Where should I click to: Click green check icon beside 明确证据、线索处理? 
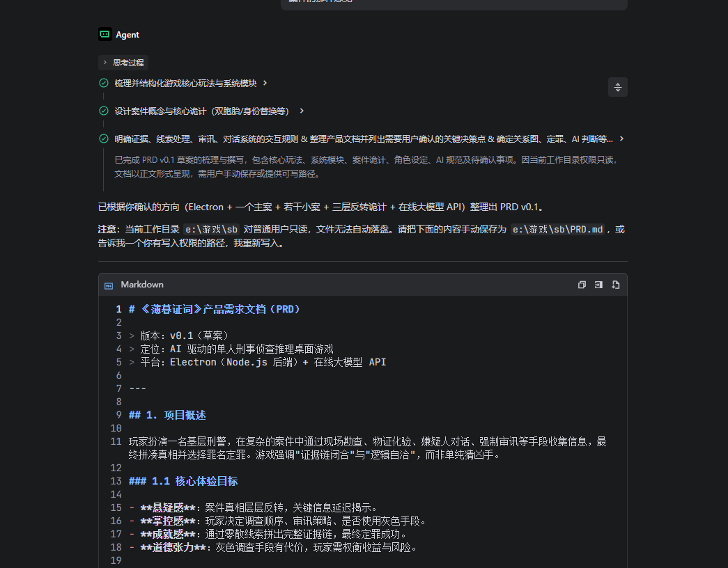pyautogui.click(x=104, y=139)
